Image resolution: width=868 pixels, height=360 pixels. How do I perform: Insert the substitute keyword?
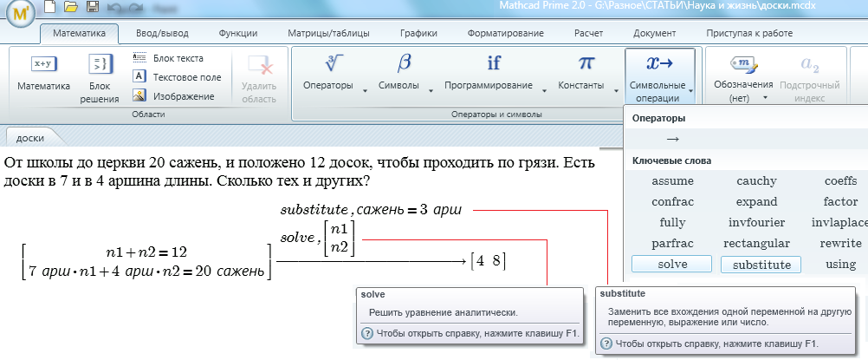[761, 265]
